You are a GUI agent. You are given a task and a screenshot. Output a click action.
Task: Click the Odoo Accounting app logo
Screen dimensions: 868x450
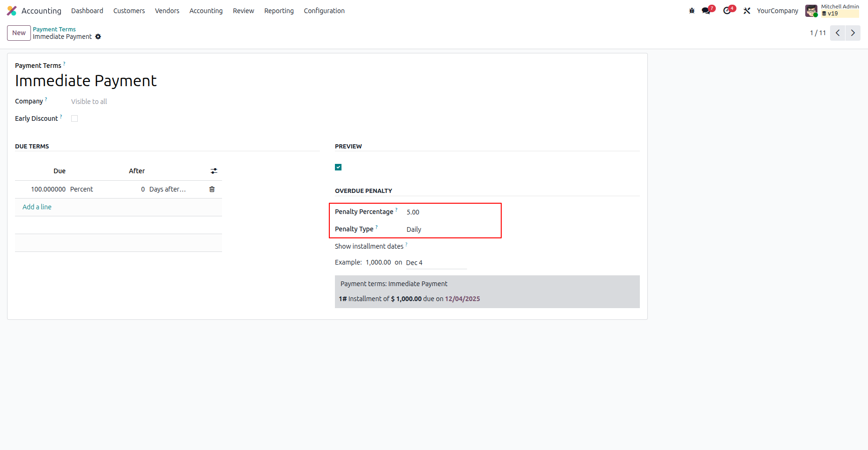click(12, 11)
